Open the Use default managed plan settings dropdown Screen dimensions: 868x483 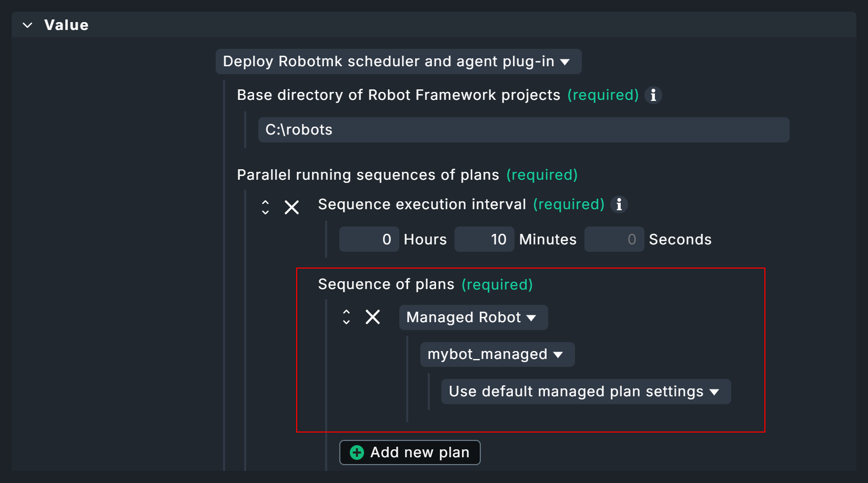pyautogui.click(x=585, y=392)
